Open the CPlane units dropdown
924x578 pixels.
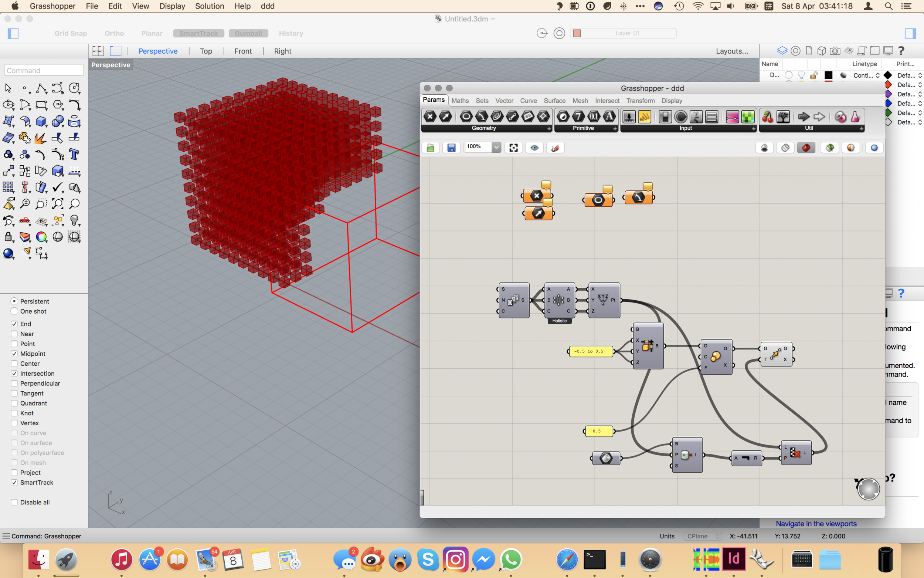coord(703,536)
